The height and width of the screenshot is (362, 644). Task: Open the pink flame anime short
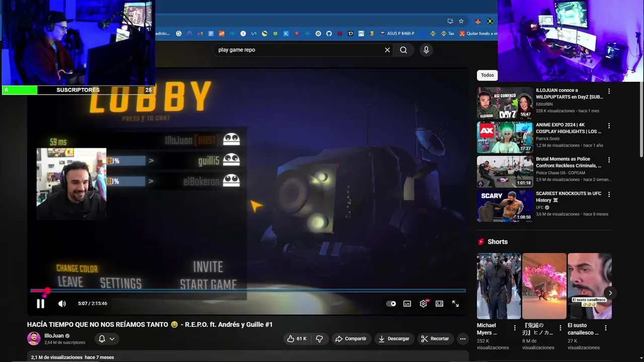(544, 286)
